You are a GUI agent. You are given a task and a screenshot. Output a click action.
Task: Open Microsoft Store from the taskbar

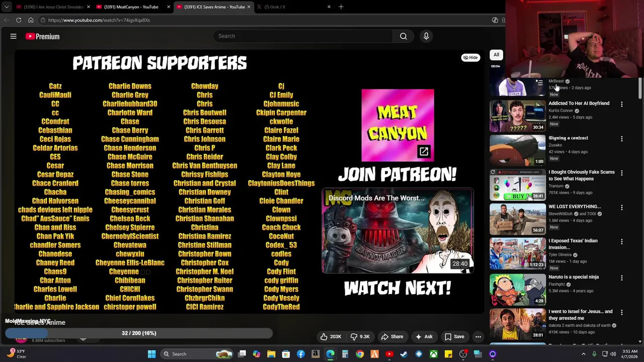286,354
